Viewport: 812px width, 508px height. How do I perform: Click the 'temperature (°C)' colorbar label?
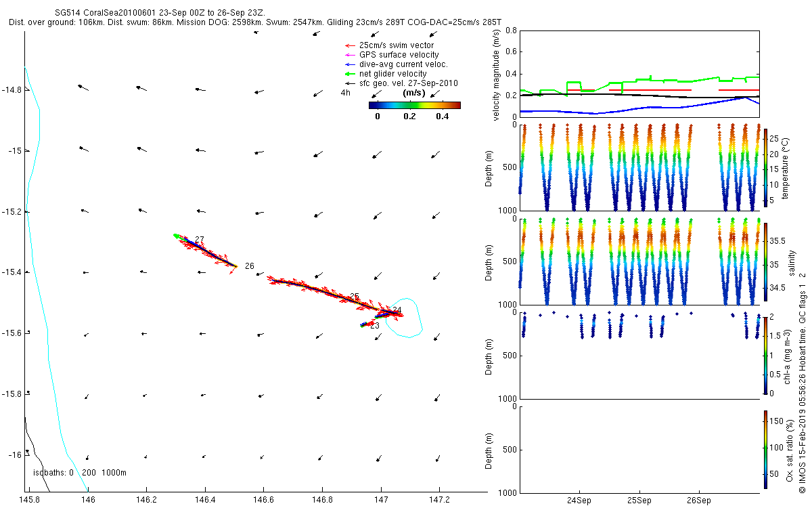pyautogui.click(x=786, y=167)
